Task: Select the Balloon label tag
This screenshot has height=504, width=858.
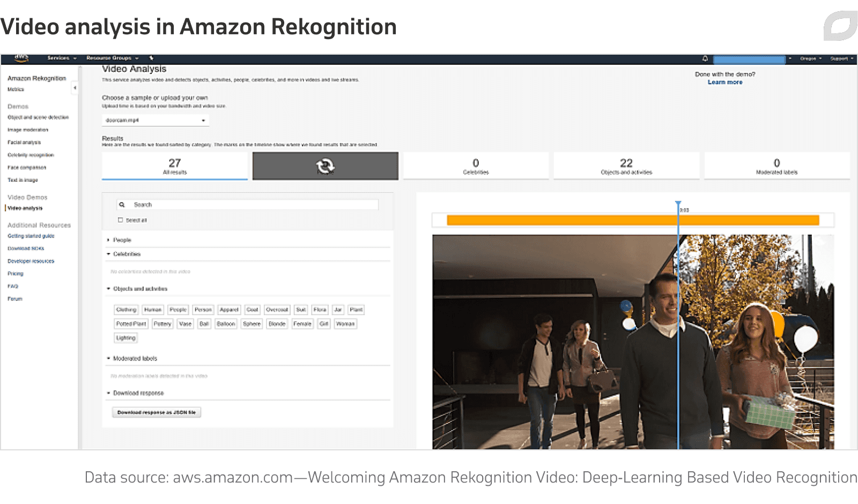Action: click(x=226, y=324)
